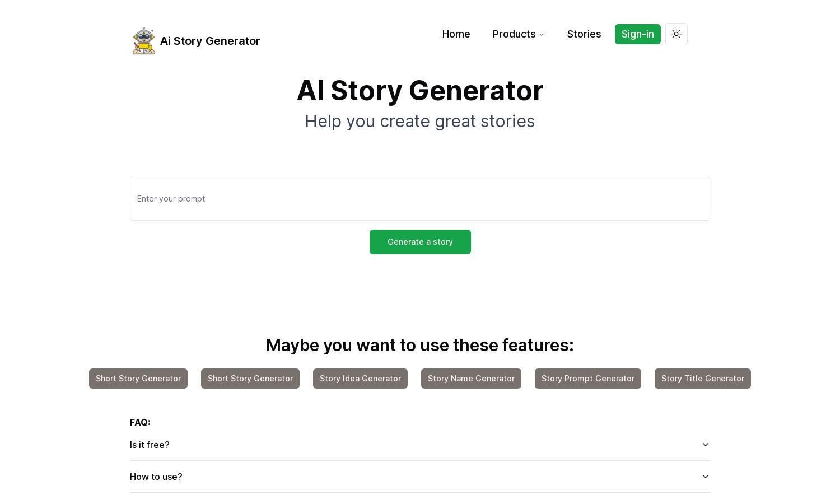
Task: Open the Products dropdown menu
Action: click(518, 34)
